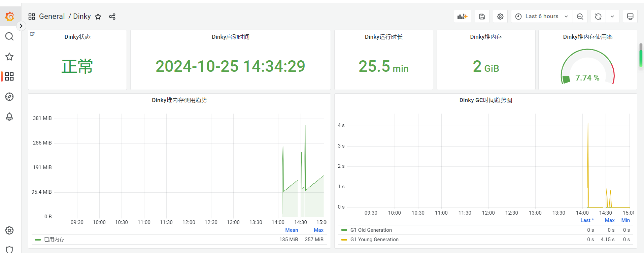
Task: Open the Dashboards sidebar icon
Action: [9, 76]
